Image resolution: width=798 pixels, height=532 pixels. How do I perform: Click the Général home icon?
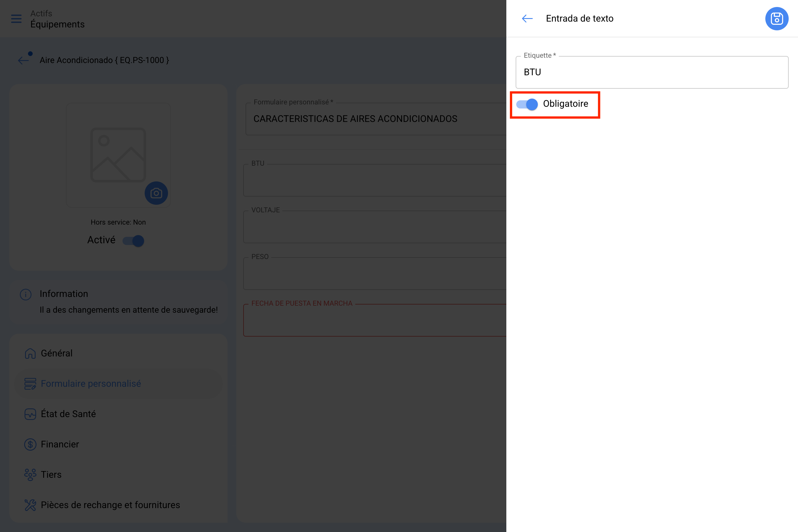pos(30,353)
